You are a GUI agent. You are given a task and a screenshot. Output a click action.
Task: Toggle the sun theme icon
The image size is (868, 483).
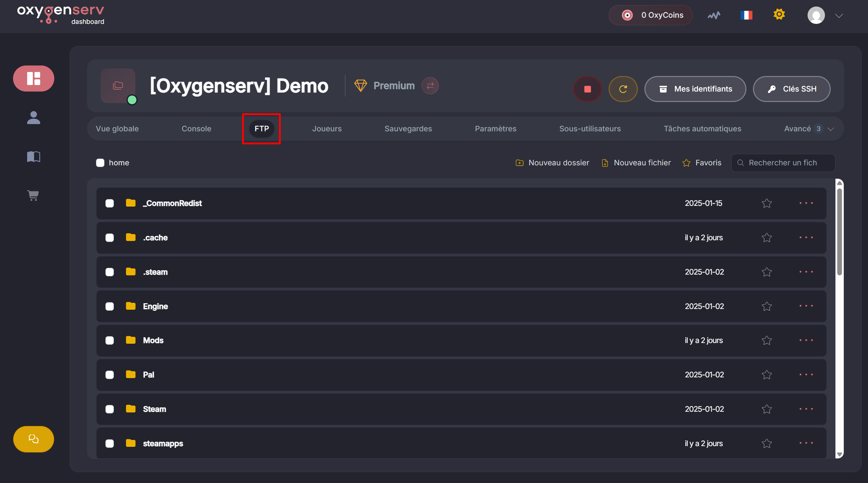(x=779, y=14)
